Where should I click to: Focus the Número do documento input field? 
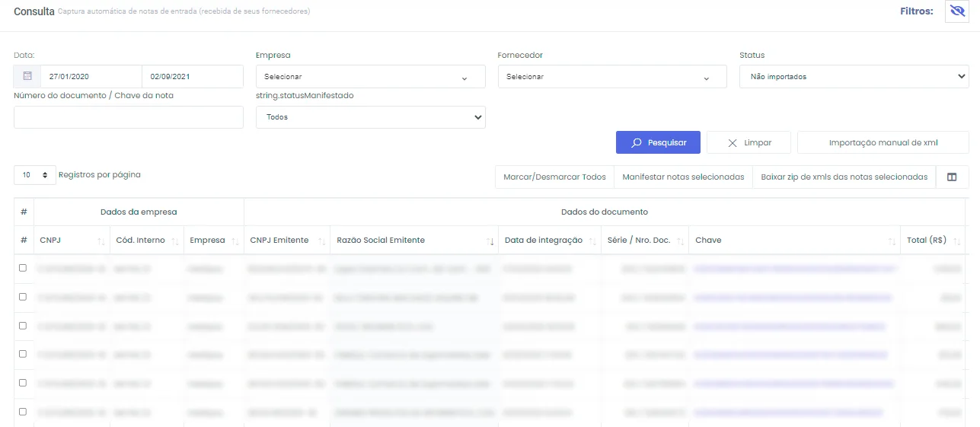[128, 117]
